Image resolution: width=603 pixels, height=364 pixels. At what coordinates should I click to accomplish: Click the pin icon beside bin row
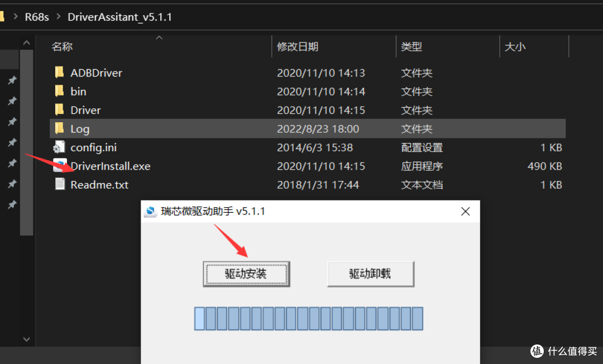12,100
